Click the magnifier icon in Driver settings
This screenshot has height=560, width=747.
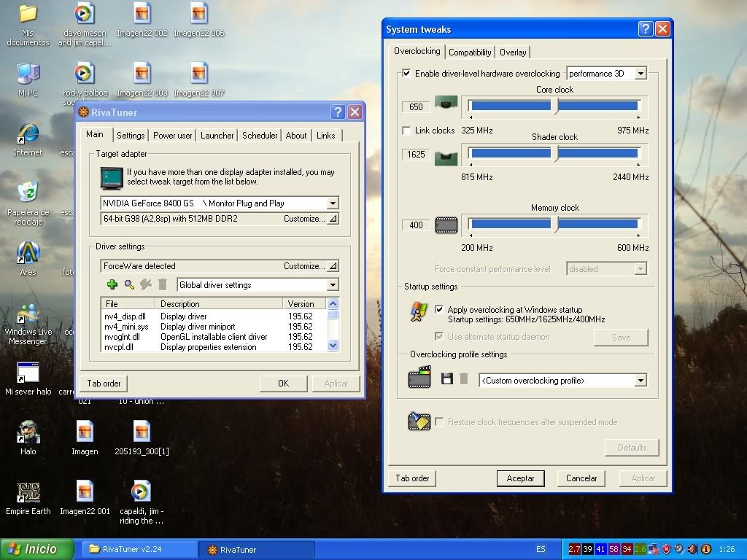pyautogui.click(x=129, y=285)
